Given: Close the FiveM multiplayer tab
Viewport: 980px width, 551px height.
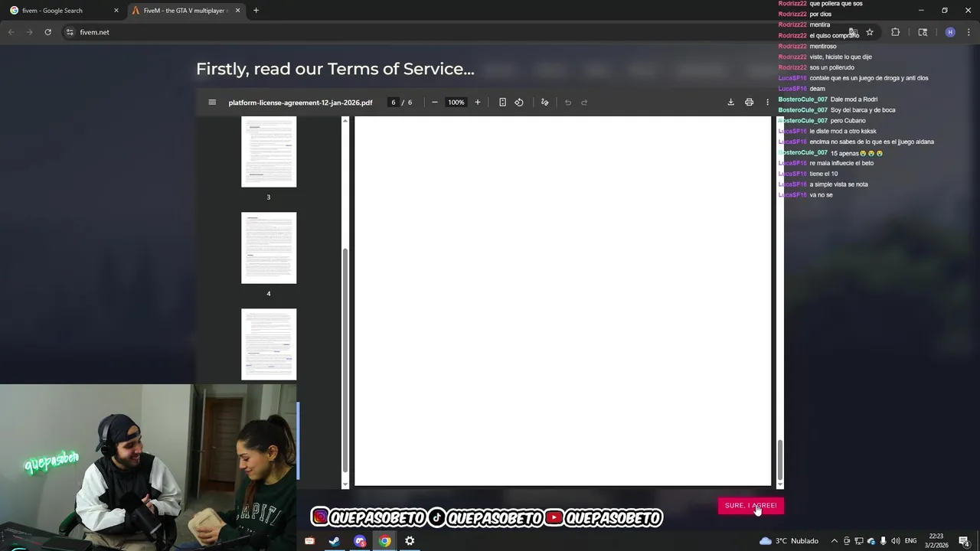Looking at the screenshot, I should tap(237, 11).
